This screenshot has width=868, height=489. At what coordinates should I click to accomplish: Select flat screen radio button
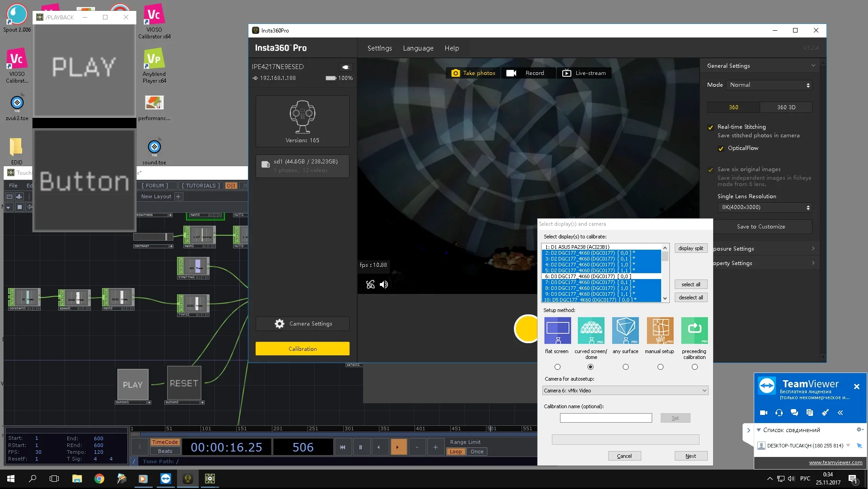557,367
